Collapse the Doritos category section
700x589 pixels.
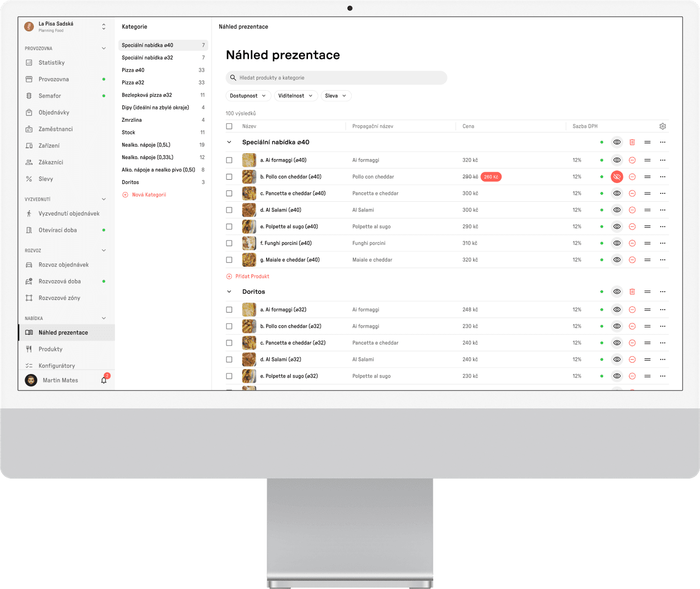coord(229,292)
